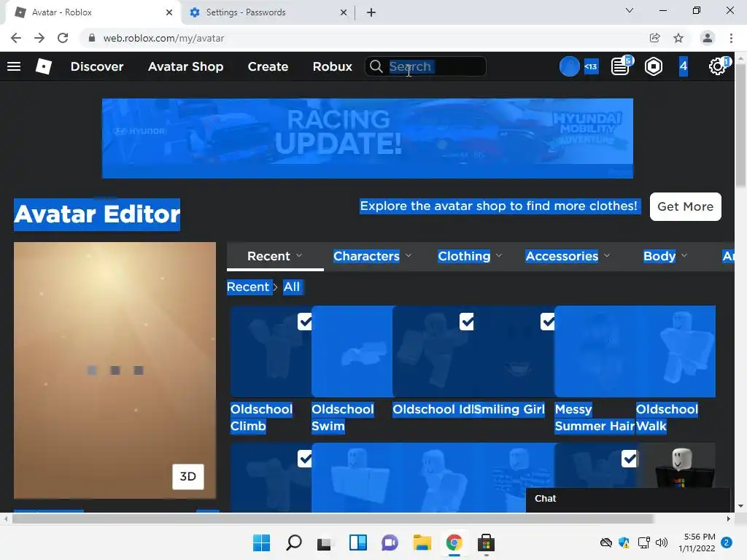Toggle the Smiling Girl equipped checkbox

548,322
